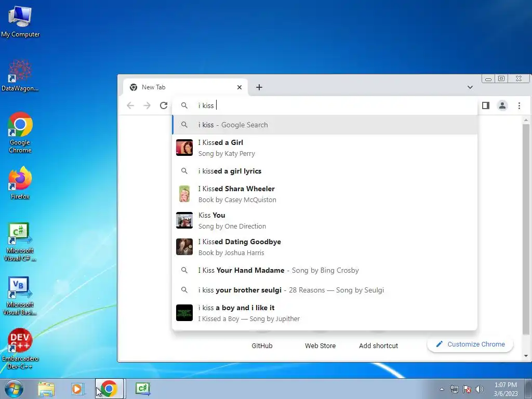Open Chrome's side panel icon
Image resolution: width=532 pixels, height=399 pixels.
[x=486, y=105]
